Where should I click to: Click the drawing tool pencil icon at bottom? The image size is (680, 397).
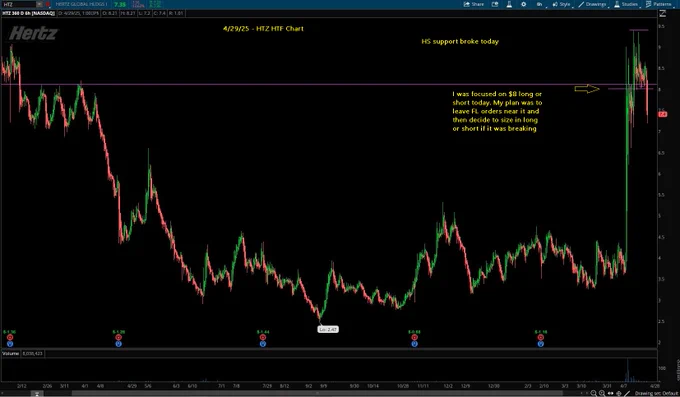(x=628, y=393)
